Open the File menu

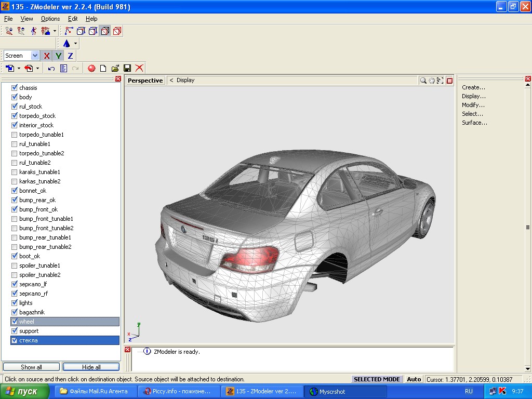pos(8,19)
